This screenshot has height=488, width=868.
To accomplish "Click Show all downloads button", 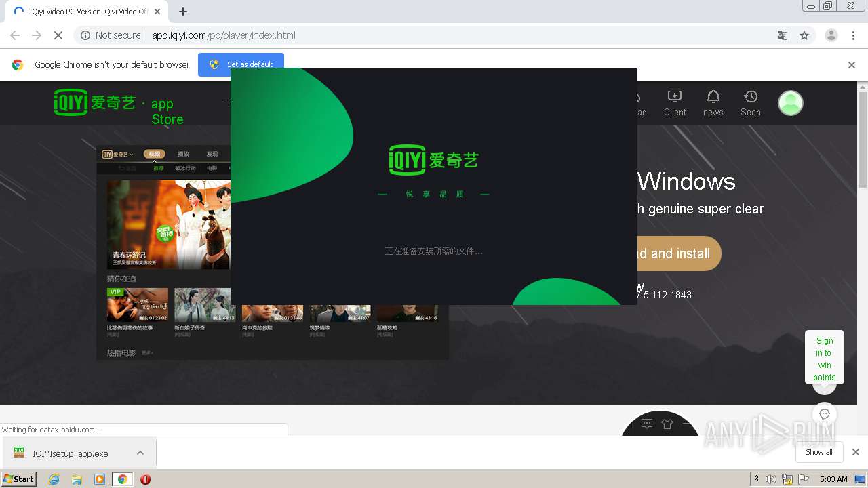I will coord(819,452).
